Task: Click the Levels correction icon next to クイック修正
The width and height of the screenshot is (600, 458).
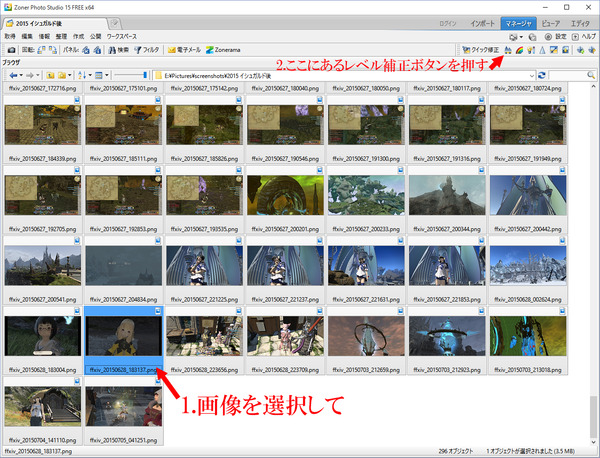Action: click(508, 50)
